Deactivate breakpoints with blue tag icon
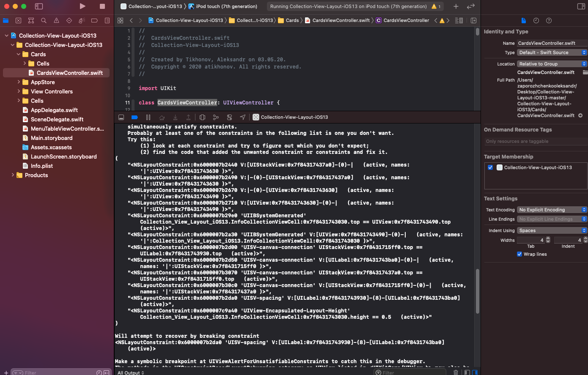 (x=135, y=117)
